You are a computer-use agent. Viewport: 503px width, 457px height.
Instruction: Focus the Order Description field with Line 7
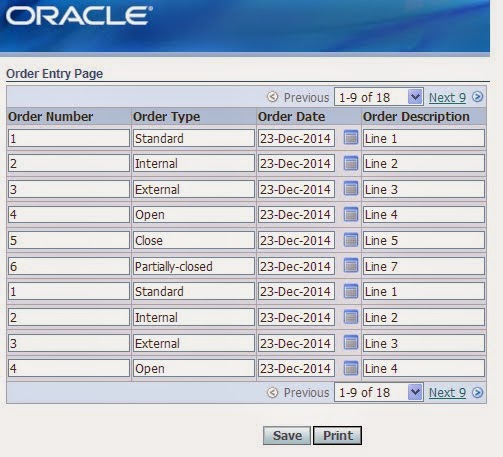pos(424,266)
